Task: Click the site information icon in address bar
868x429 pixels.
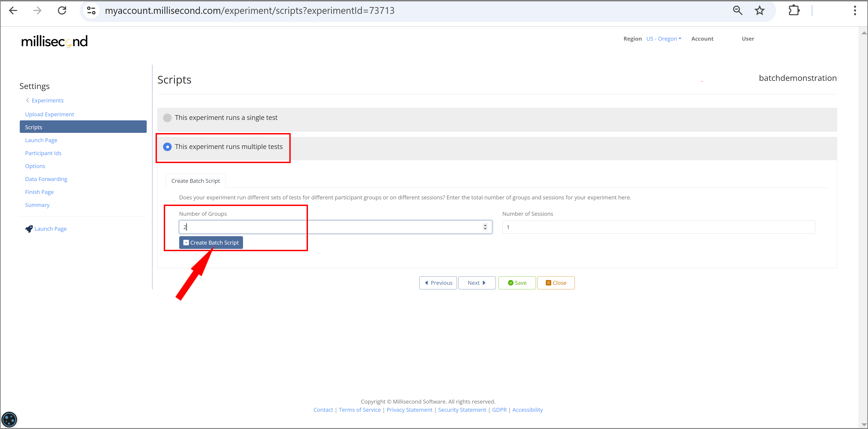Action: [x=91, y=10]
